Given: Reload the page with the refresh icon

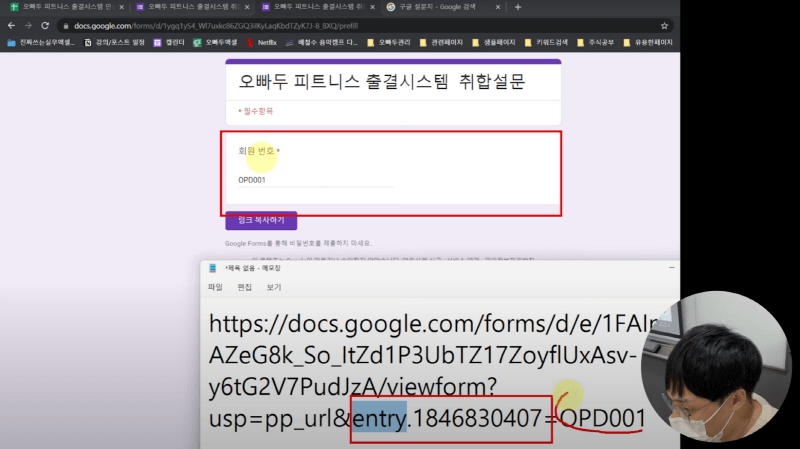Looking at the screenshot, I should coord(45,26).
